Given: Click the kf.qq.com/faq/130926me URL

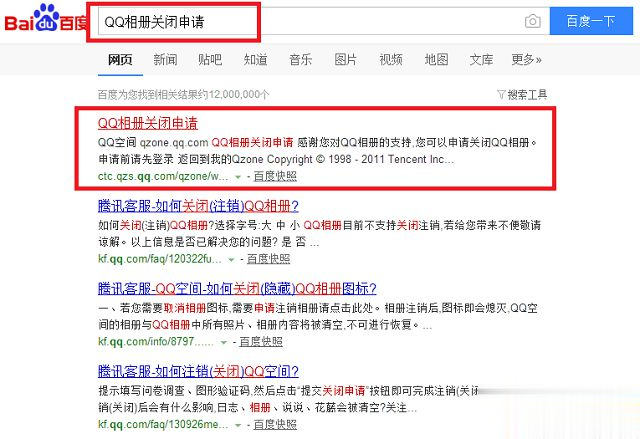Looking at the screenshot, I should click(x=163, y=424).
